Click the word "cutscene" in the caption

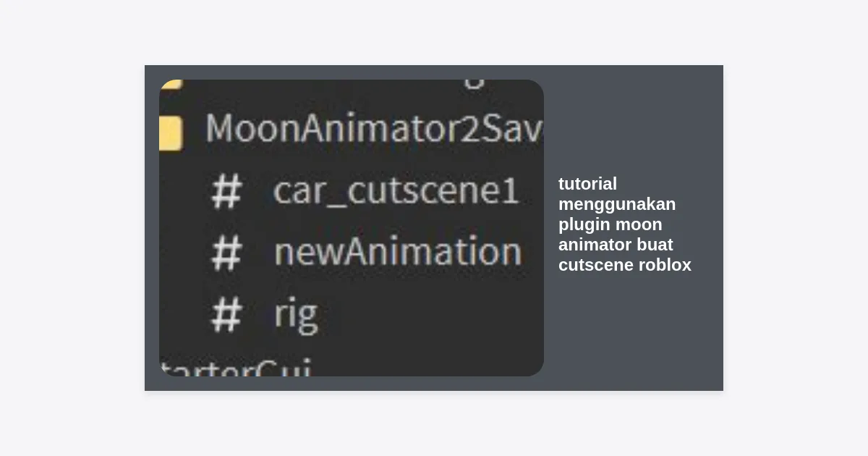pos(595,265)
